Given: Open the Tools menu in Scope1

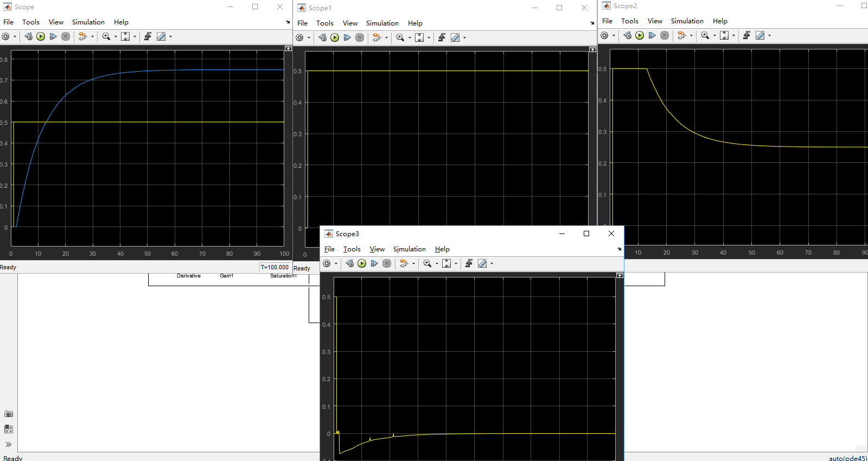Looking at the screenshot, I should tap(325, 23).
